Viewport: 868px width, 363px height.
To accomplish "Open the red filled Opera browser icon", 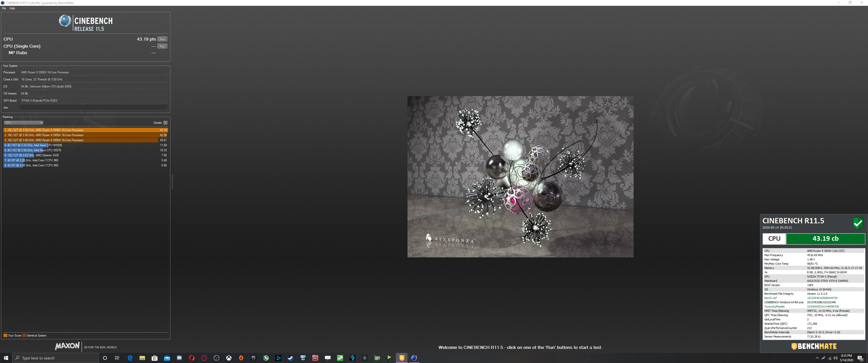I will (x=192, y=358).
